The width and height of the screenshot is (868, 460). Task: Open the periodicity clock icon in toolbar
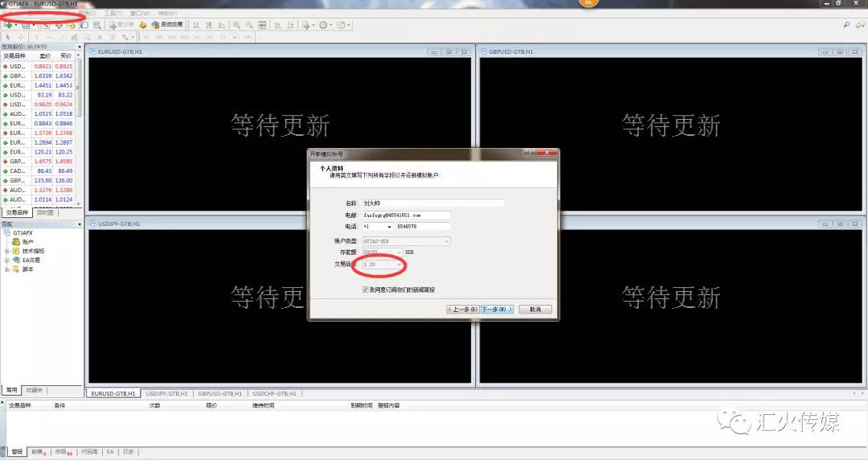(323, 25)
